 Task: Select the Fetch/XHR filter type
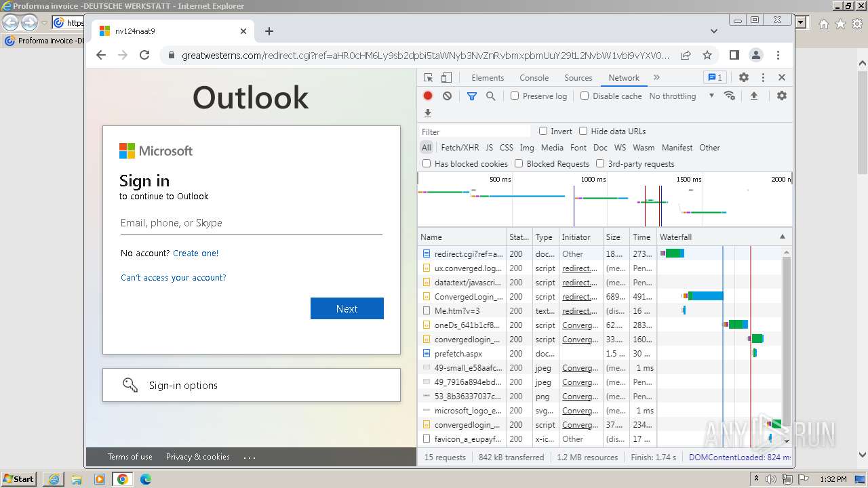coord(460,147)
